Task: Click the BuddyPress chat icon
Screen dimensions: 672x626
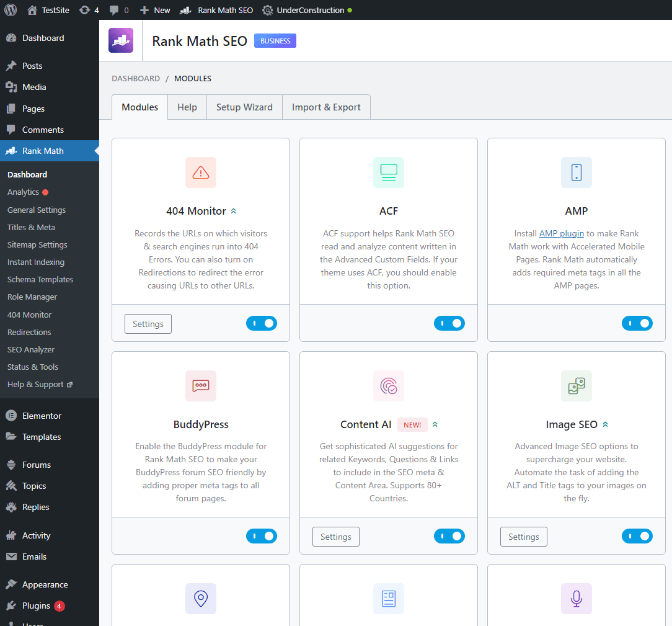Action: click(201, 385)
